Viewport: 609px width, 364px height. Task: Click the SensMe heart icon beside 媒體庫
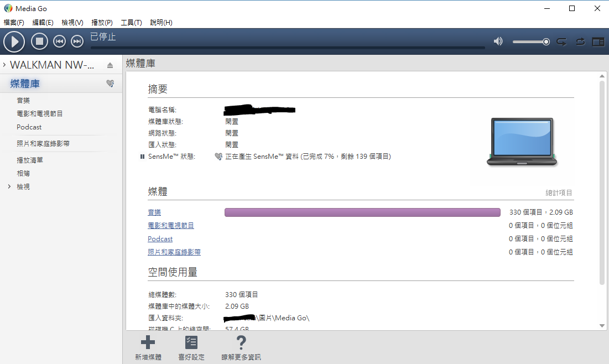110,83
